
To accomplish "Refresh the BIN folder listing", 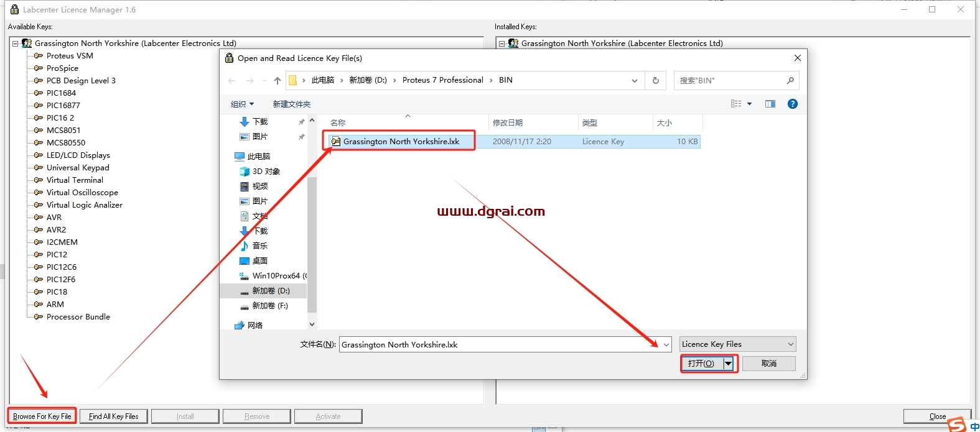I will click(x=656, y=80).
